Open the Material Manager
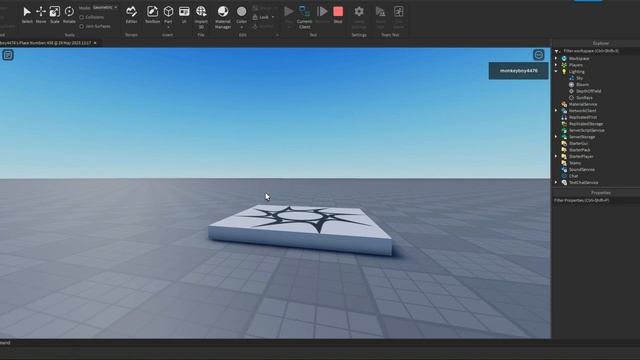 coord(223,17)
